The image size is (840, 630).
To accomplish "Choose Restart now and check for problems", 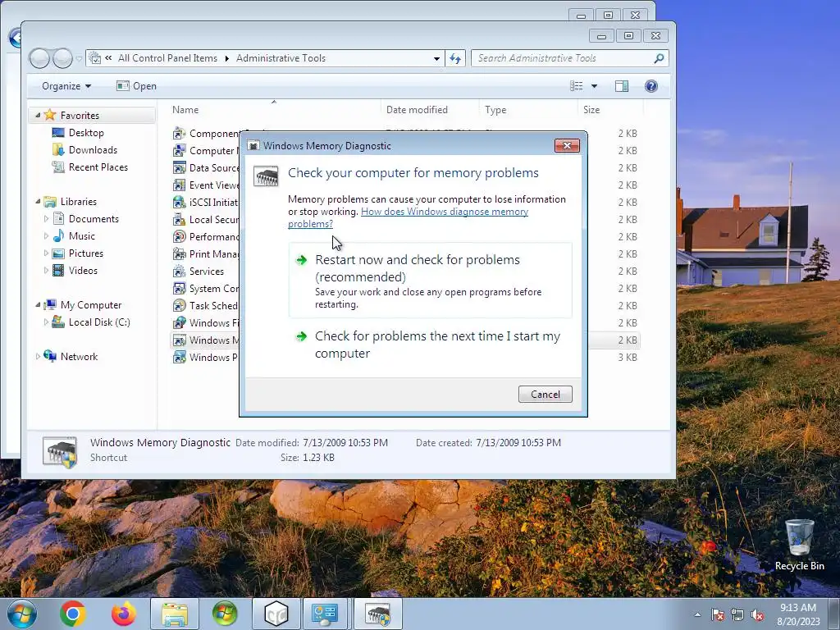I will 430,281.
